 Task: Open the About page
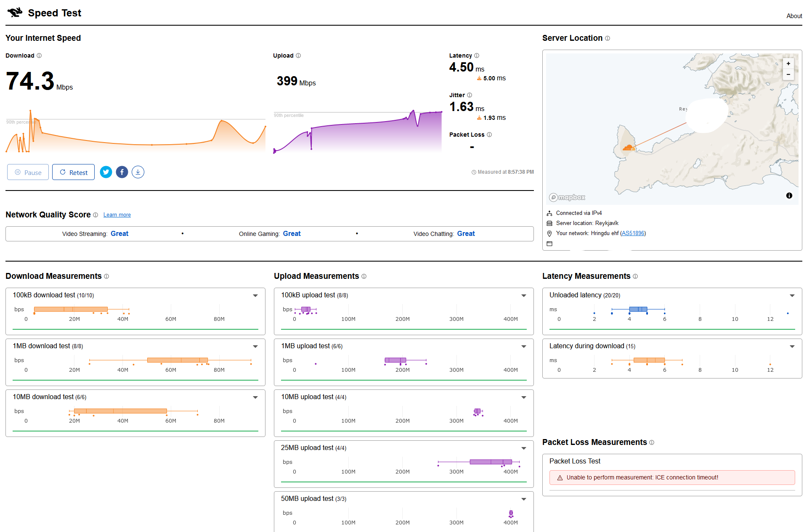(x=794, y=16)
